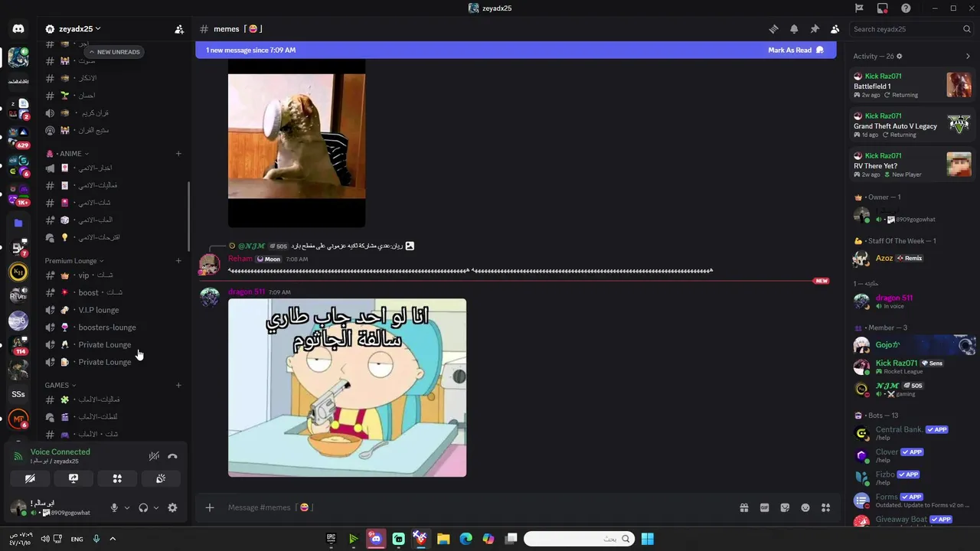
Task: Open User Settings gear icon
Action: point(172,507)
